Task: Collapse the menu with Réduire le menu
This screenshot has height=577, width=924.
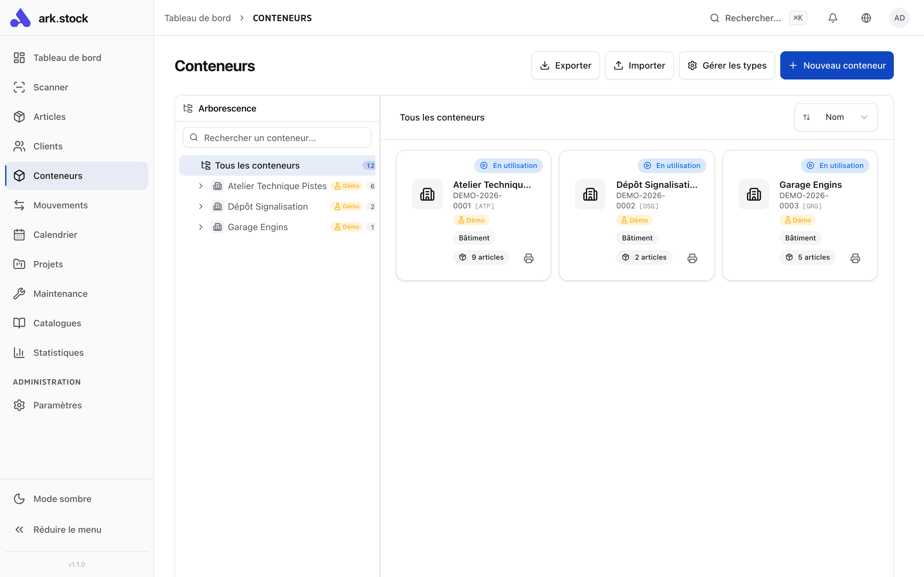Action: [67, 529]
